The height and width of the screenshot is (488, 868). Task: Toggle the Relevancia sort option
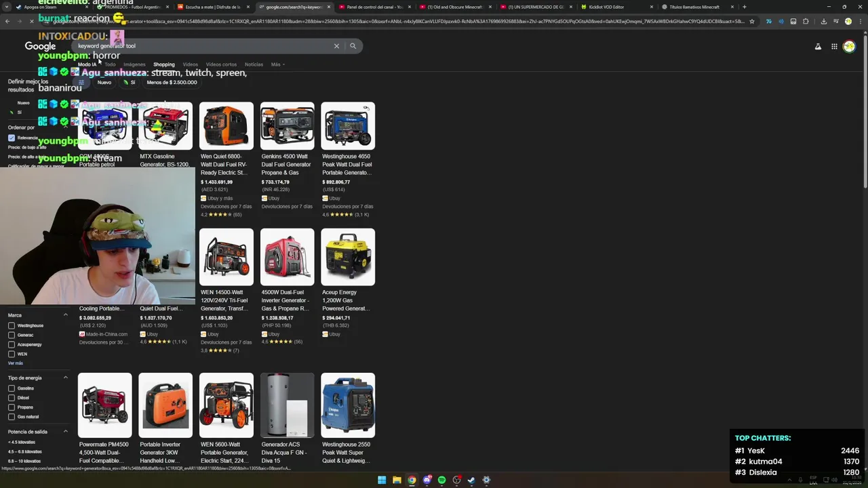(x=12, y=138)
